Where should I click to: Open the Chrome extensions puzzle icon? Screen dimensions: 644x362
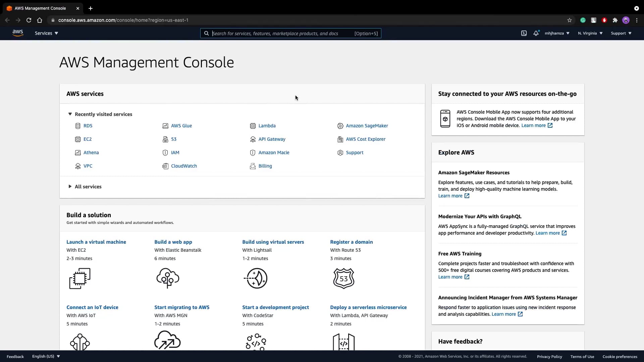click(x=615, y=20)
